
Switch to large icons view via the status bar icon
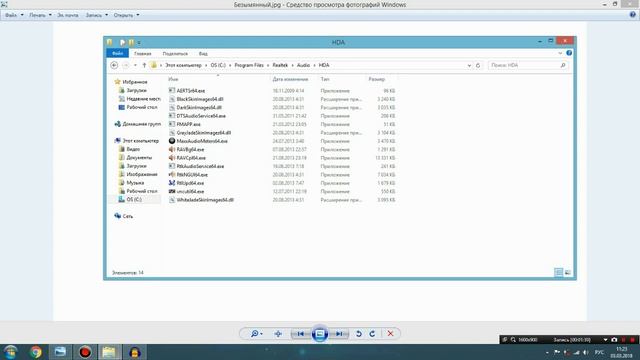567,272
